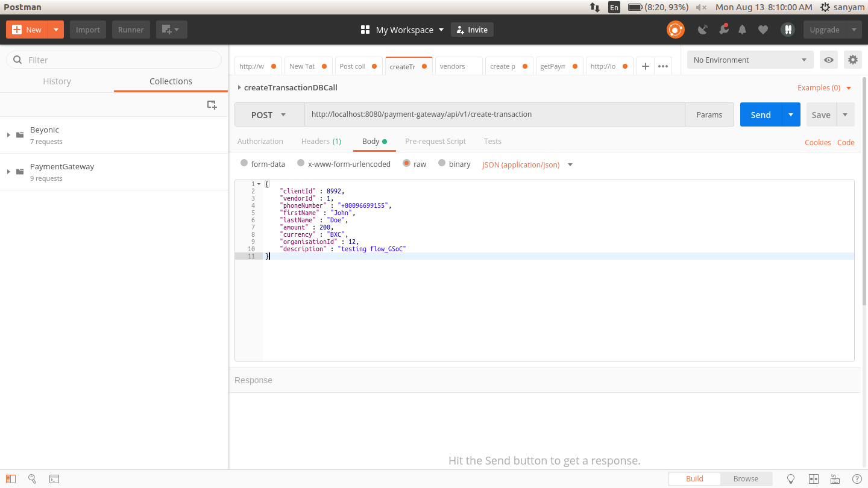Viewport: 868px width, 488px height.
Task: Click the workspace grid icon
Action: tap(365, 30)
